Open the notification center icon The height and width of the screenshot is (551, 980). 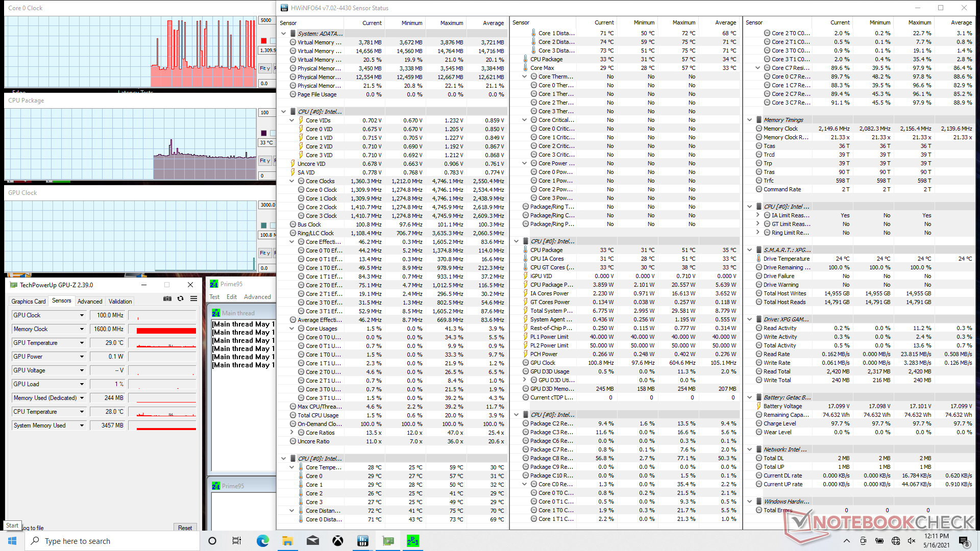pos(964,541)
